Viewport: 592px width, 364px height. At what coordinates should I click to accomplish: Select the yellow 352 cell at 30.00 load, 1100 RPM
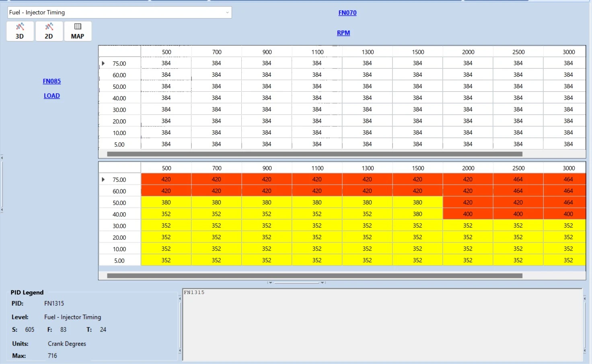pos(317,226)
